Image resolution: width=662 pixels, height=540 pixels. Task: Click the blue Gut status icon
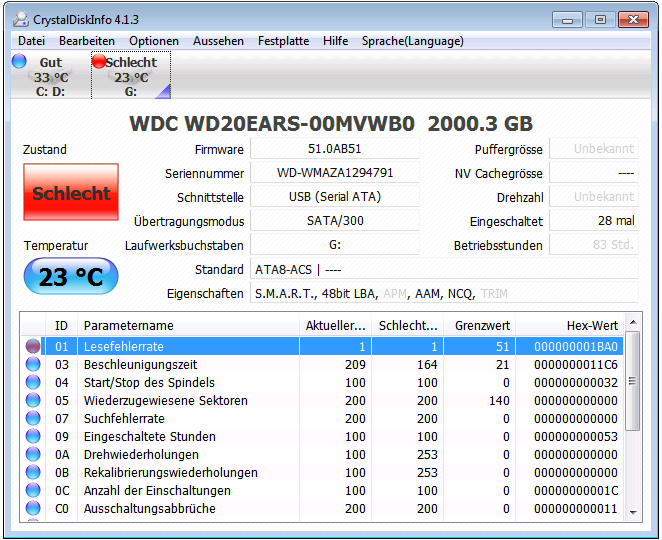[19, 61]
